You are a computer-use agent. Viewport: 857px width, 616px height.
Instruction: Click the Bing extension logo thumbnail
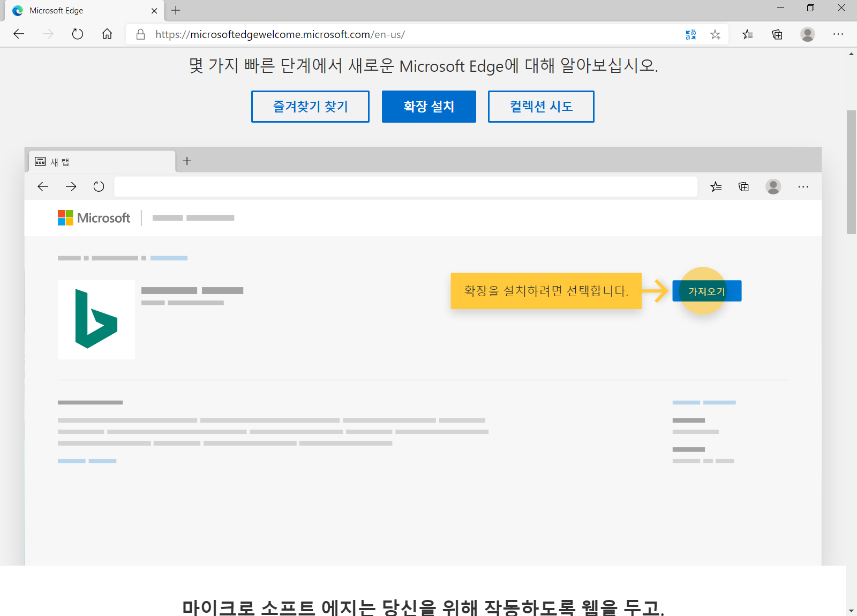click(96, 319)
